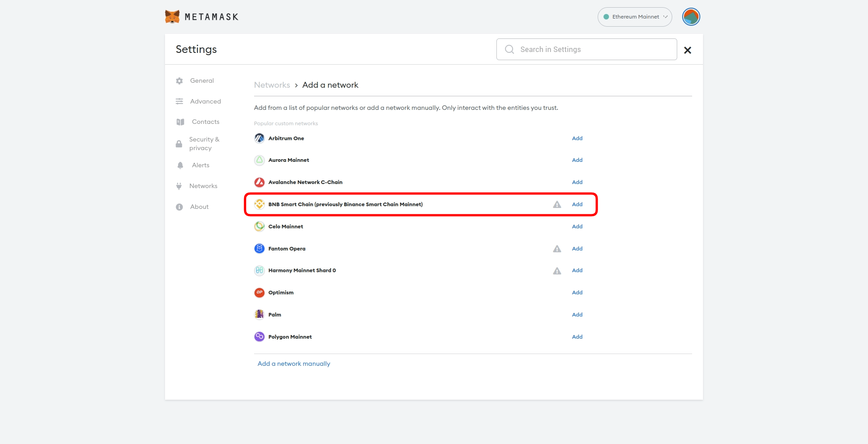The width and height of the screenshot is (868, 444).
Task: Click the Celo Mainnet logo icon
Action: 259,227
